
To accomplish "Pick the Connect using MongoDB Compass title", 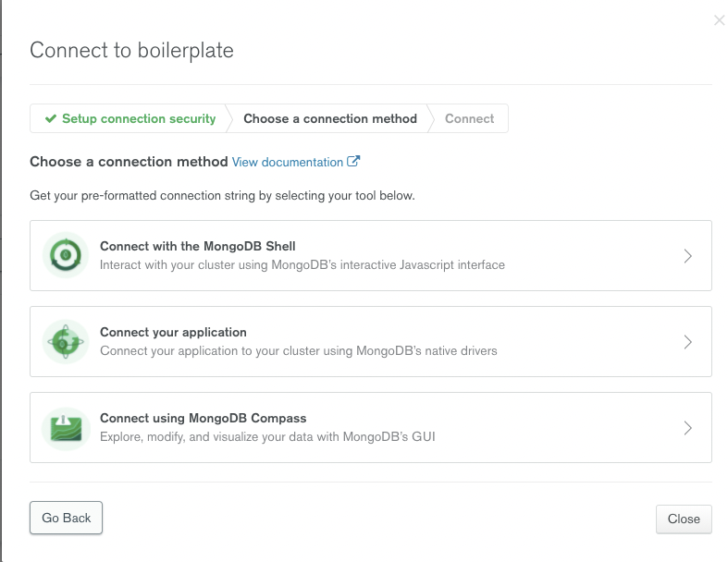I will pos(203,418).
